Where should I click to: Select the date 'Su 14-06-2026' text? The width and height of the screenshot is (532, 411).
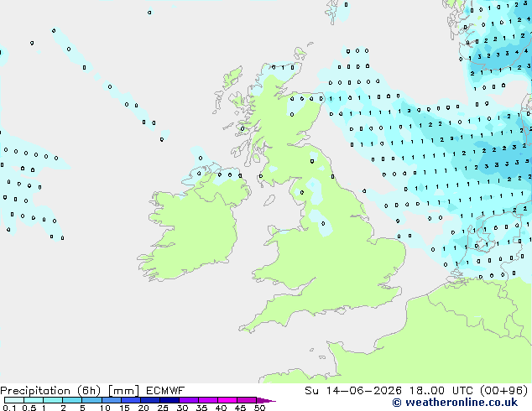tap(353, 391)
